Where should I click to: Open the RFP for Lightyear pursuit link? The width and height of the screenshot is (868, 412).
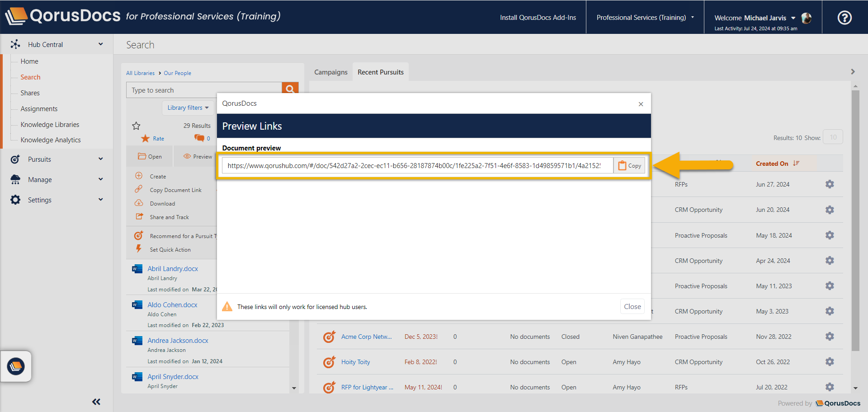point(367,387)
